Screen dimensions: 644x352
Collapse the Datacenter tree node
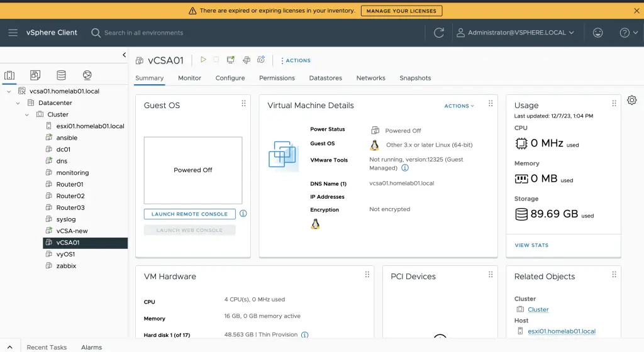tap(18, 103)
